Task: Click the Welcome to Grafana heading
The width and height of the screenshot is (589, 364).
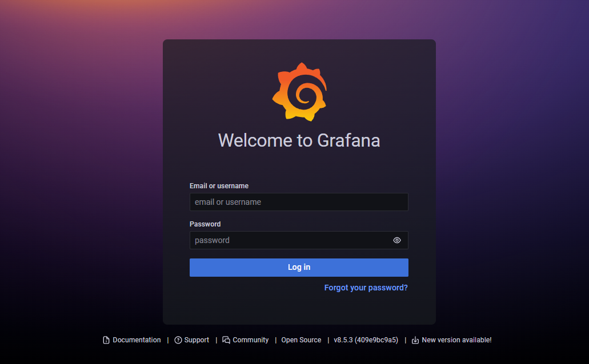Action: click(x=299, y=140)
